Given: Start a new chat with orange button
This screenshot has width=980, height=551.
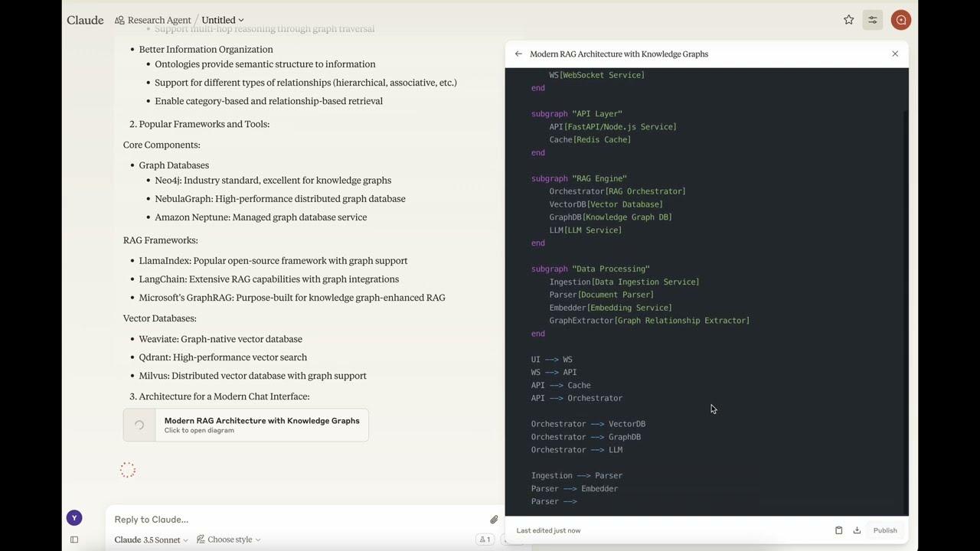Looking at the screenshot, I should (900, 20).
